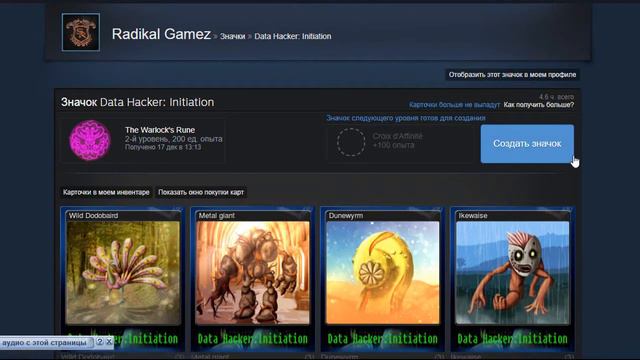Click Отобразить этот значок в моем профиле
The image size is (640, 360).
pyautogui.click(x=512, y=75)
